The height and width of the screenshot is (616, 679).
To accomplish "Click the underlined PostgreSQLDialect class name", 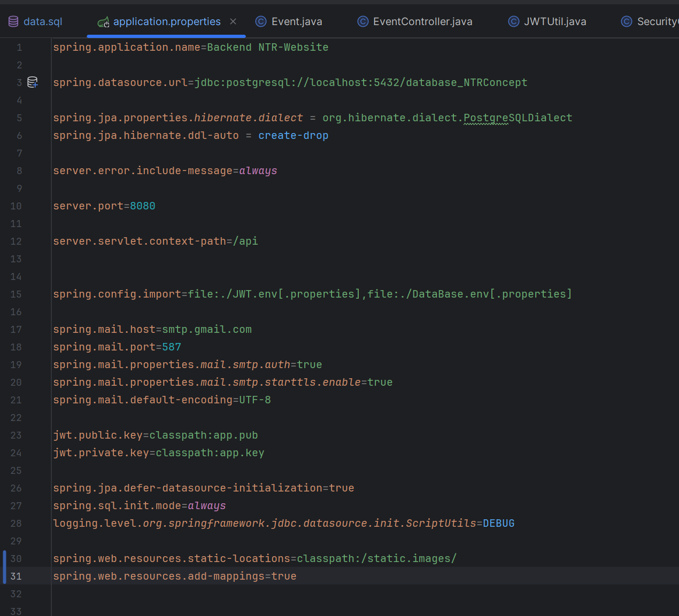I will click(517, 118).
